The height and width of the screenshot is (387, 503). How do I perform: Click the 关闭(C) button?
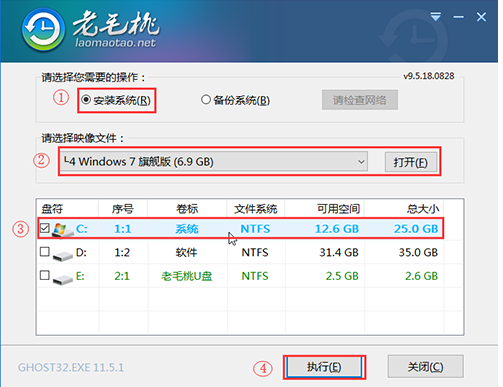click(426, 367)
